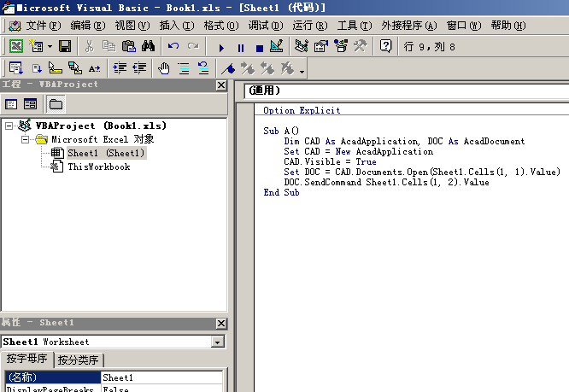This screenshot has height=392, width=569.
Task: Click the List Properties/Methods icon
Action: 16,67
